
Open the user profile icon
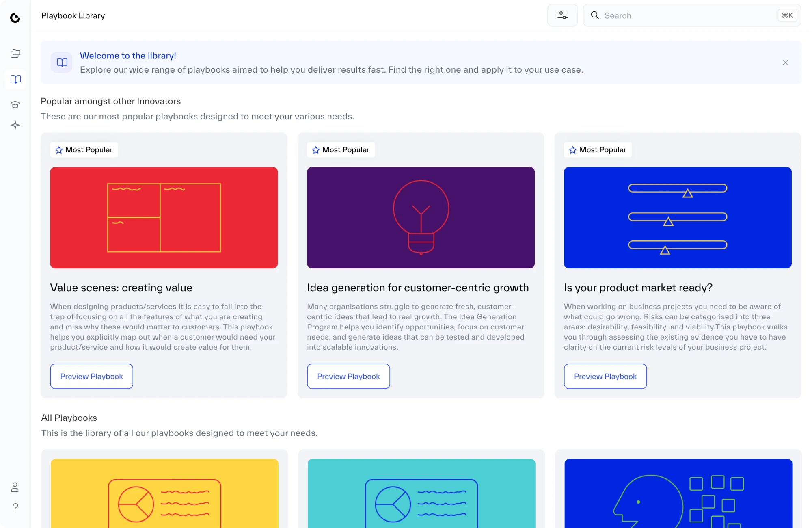[15, 487]
